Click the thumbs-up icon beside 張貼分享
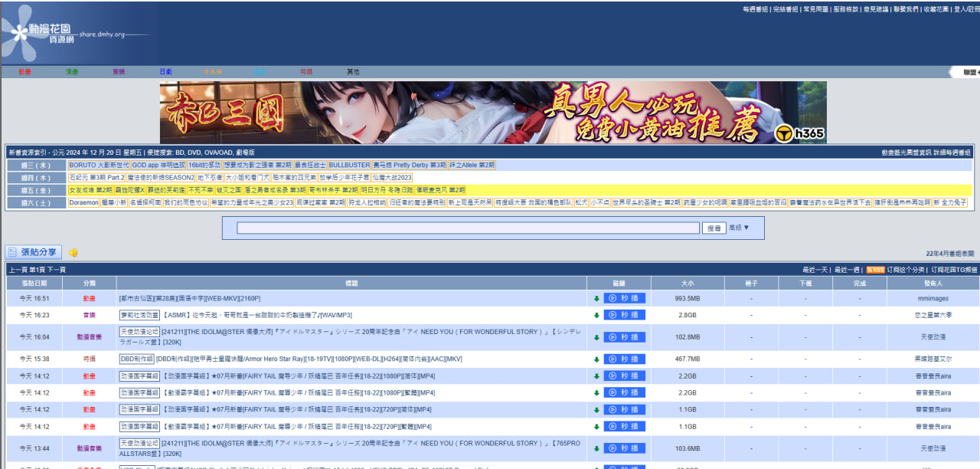Image resolution: width=980 pixels, height=469 pixels. pos(73,253)
